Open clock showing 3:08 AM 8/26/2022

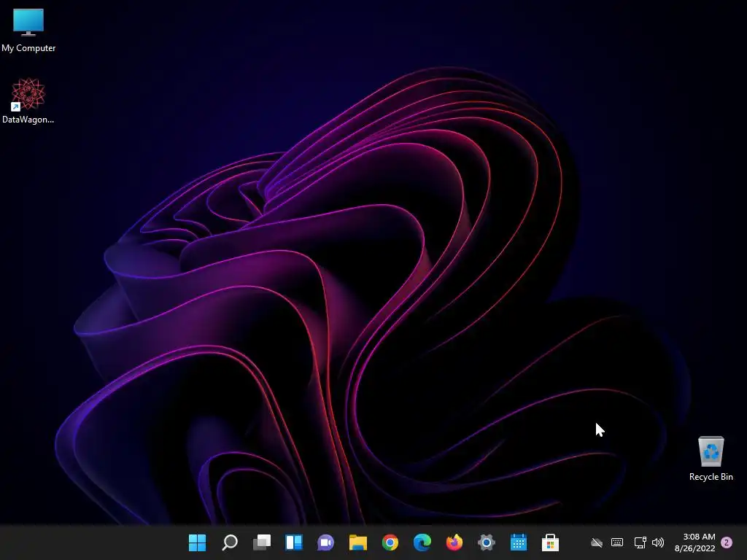[x=694, y=542]
